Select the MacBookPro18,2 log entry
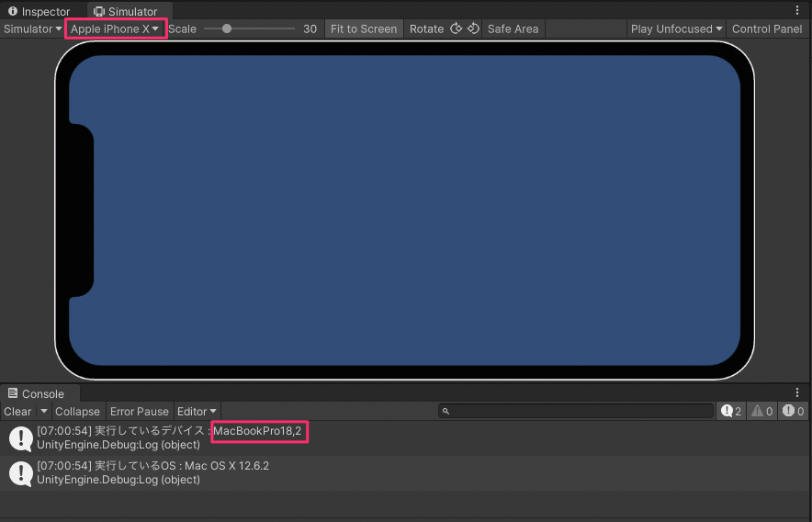812x522 pixels. pos(406,438)
